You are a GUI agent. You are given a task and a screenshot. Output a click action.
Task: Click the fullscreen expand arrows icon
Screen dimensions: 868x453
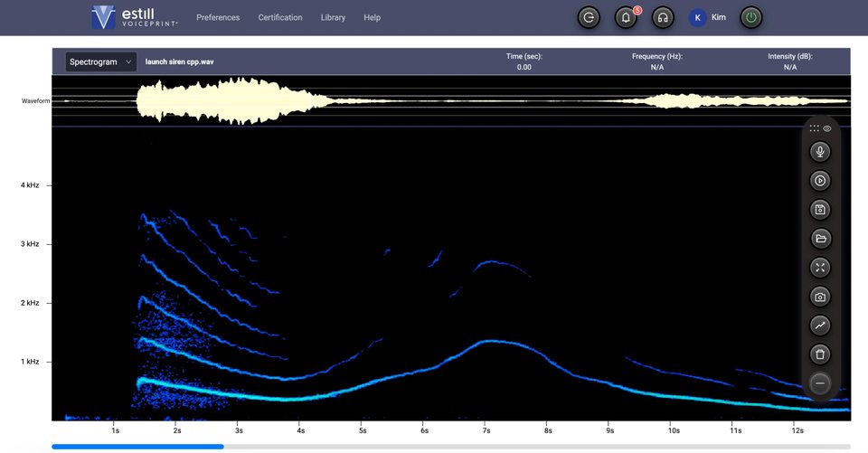820,268
